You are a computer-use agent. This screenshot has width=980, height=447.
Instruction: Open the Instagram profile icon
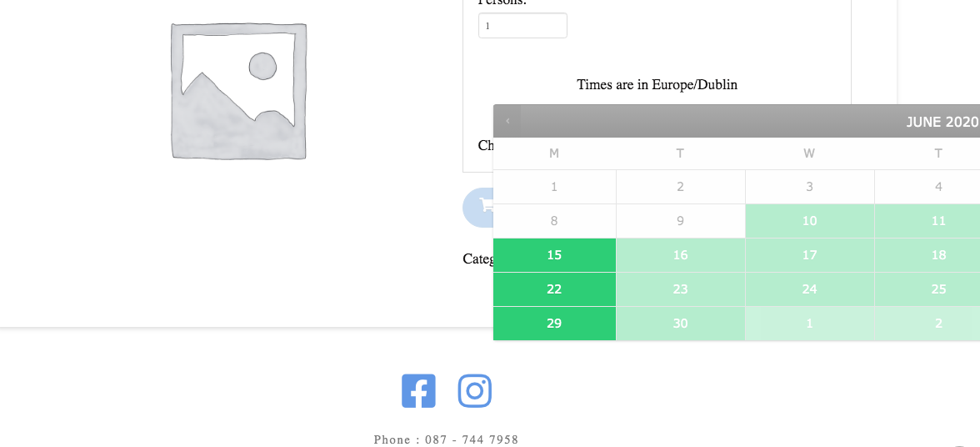tap(474, 391)
